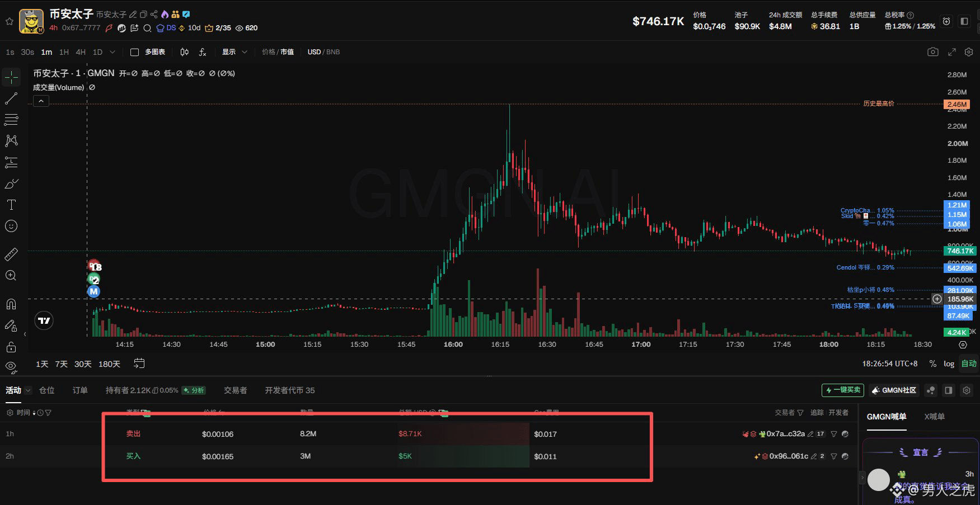Viewport: 980px width, 505px height.
Task: Select the 30s chart interval
Action: point(27,52)
